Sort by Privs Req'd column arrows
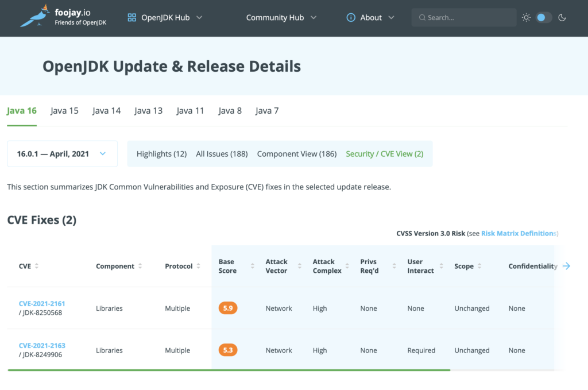Screen dimensions: 588x390 [x=394, y=266]
